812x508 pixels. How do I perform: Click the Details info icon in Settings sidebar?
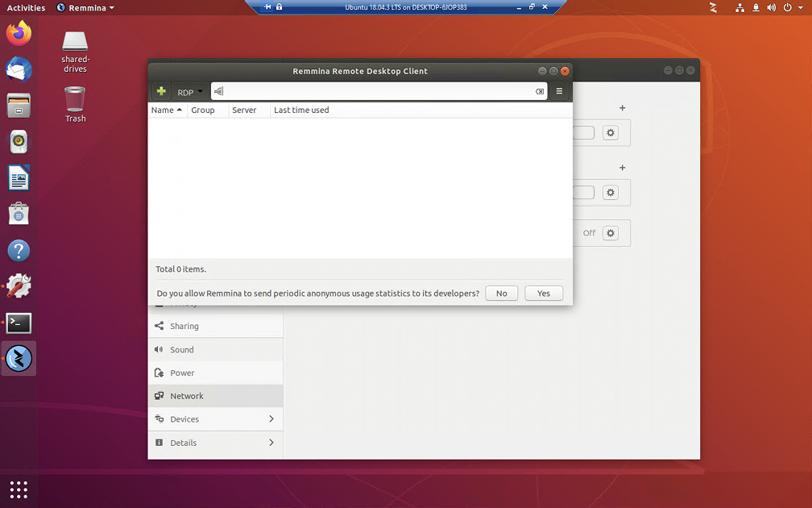[159, 442]
